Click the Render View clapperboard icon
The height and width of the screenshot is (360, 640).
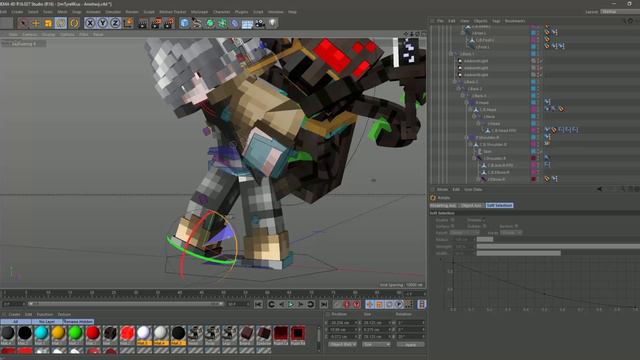(x=143, y=23)
